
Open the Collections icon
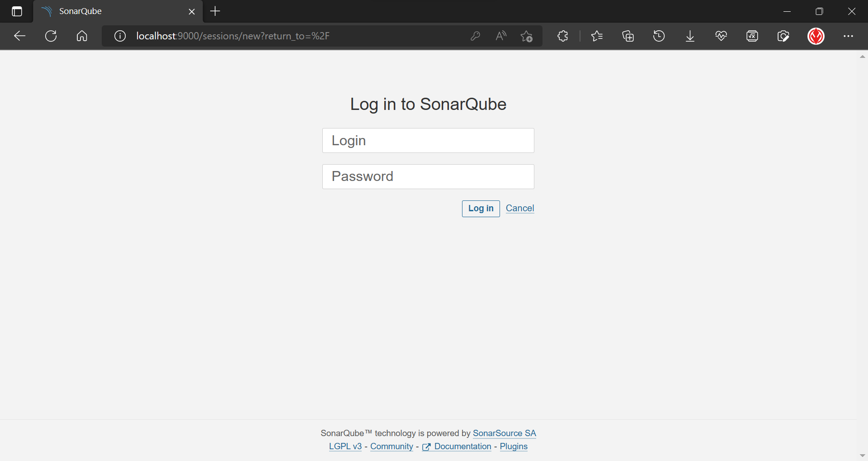(628, 36)
